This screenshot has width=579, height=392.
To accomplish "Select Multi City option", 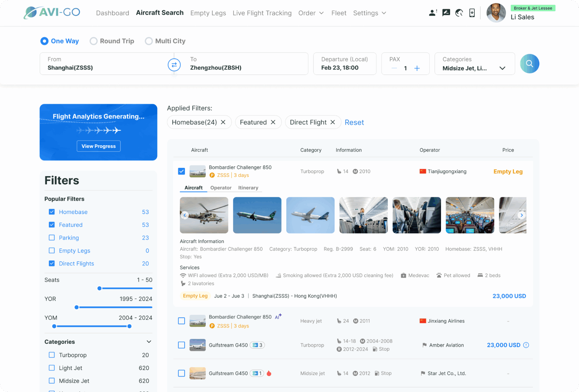I will pyautogui.click(x=165, y=41).
